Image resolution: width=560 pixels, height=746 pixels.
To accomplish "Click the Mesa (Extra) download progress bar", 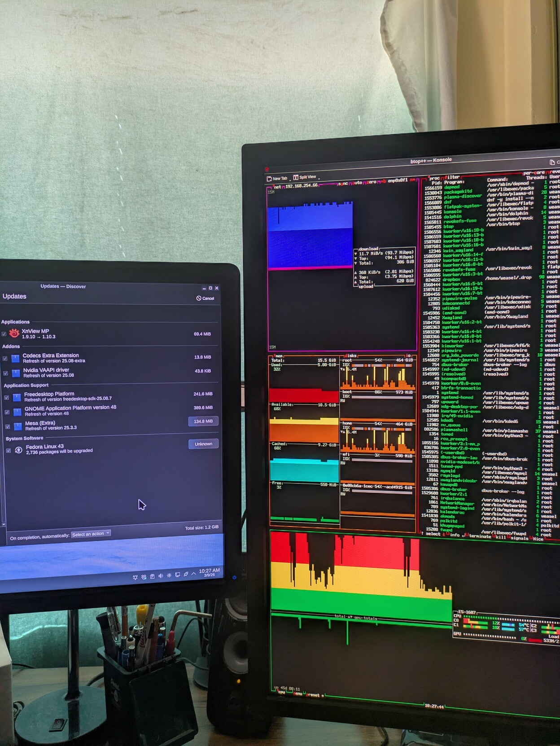I will tap(203, 421).
